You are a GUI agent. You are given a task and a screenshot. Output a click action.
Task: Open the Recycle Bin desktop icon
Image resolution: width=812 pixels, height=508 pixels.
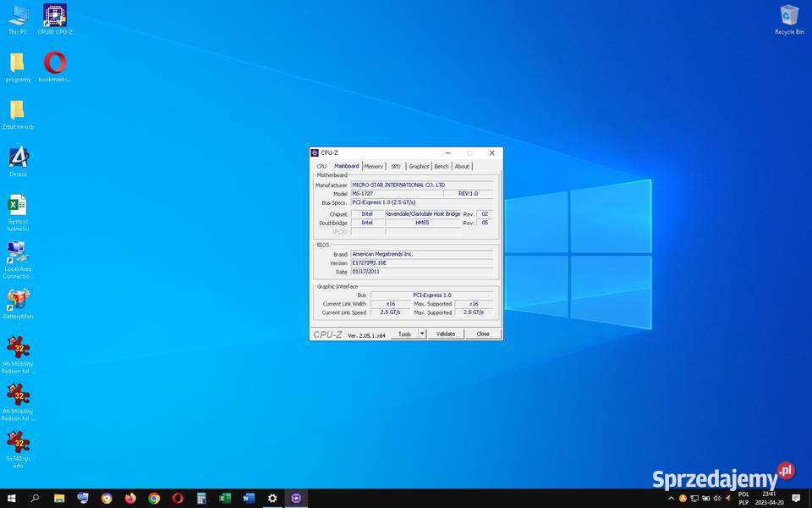pos(789,19)
